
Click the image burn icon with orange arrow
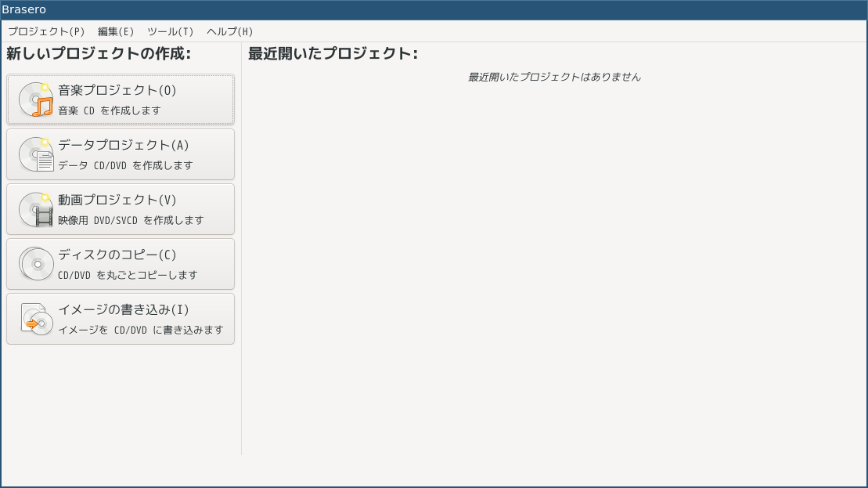coord(36,319)
